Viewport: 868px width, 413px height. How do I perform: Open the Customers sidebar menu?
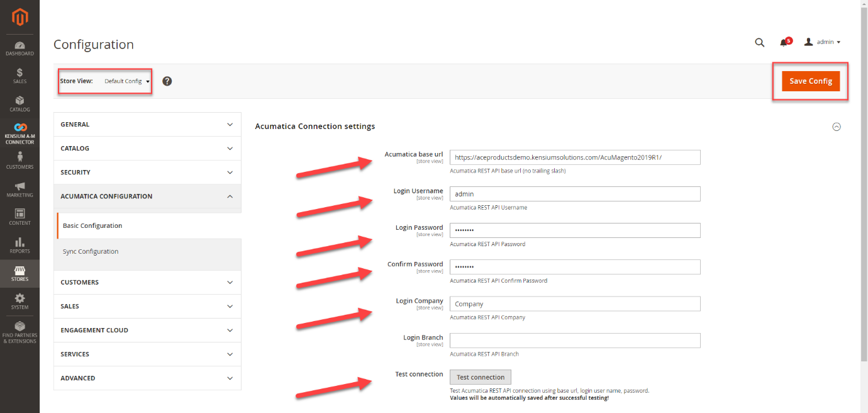[19, 161]
